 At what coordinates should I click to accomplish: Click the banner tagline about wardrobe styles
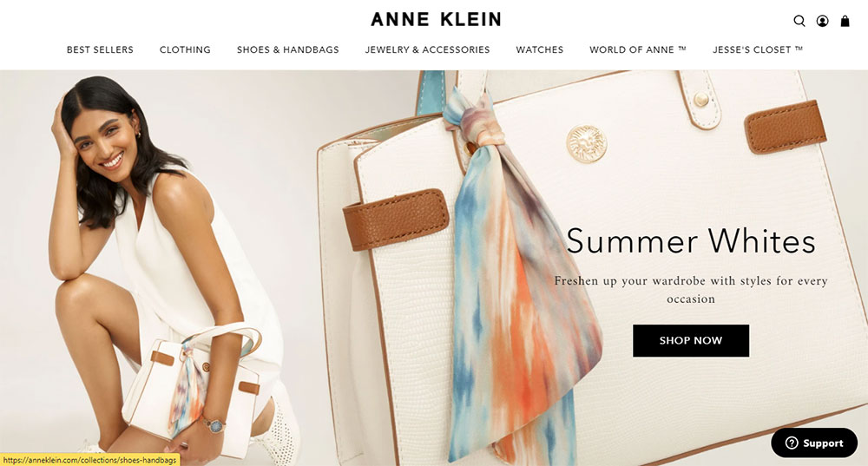click(691, 290)
